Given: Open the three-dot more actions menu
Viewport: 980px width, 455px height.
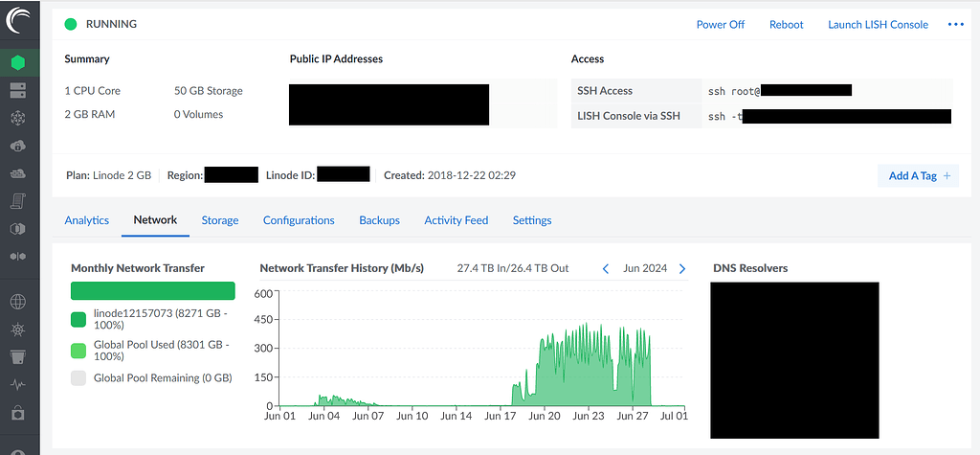Looking at the screenshot, I should [955, 25].
